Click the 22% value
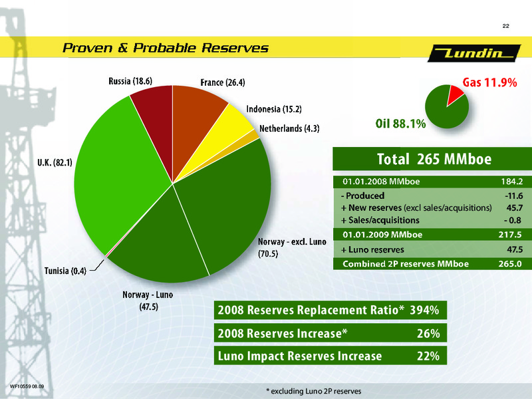The image size is (532, 399). [x=428, y=356]
